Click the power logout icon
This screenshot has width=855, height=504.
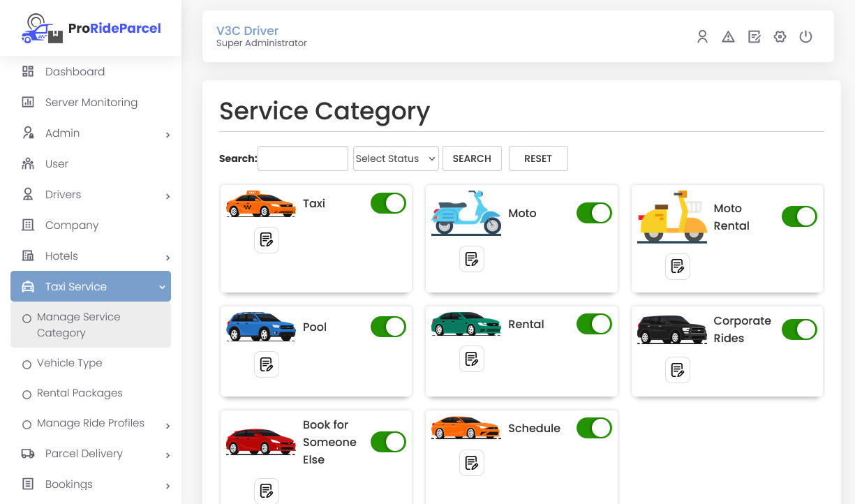click(x=805, y=37)
